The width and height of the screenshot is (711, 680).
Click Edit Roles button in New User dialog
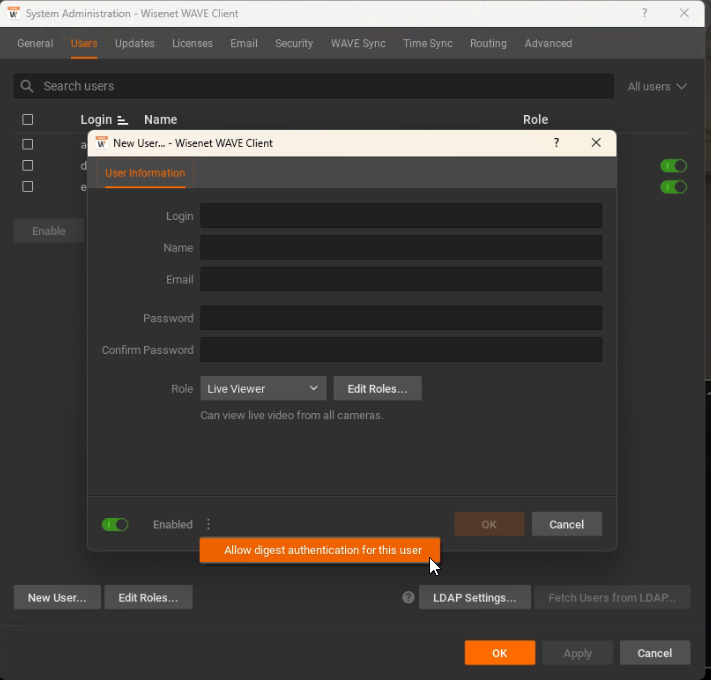click(x=377, y=389)
